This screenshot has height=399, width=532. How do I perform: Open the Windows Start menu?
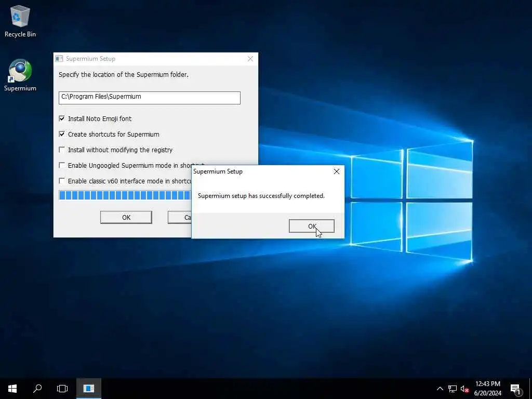point(12,389)
